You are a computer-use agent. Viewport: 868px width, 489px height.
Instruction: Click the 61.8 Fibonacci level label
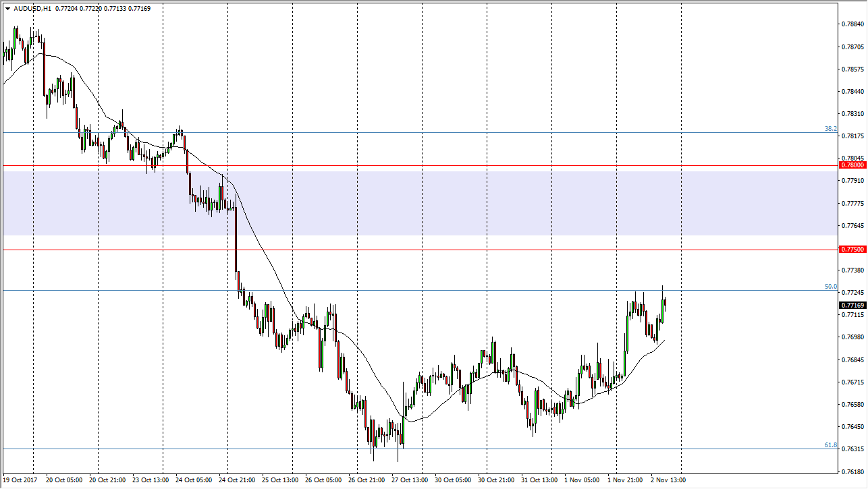click(x=830, y=445)
